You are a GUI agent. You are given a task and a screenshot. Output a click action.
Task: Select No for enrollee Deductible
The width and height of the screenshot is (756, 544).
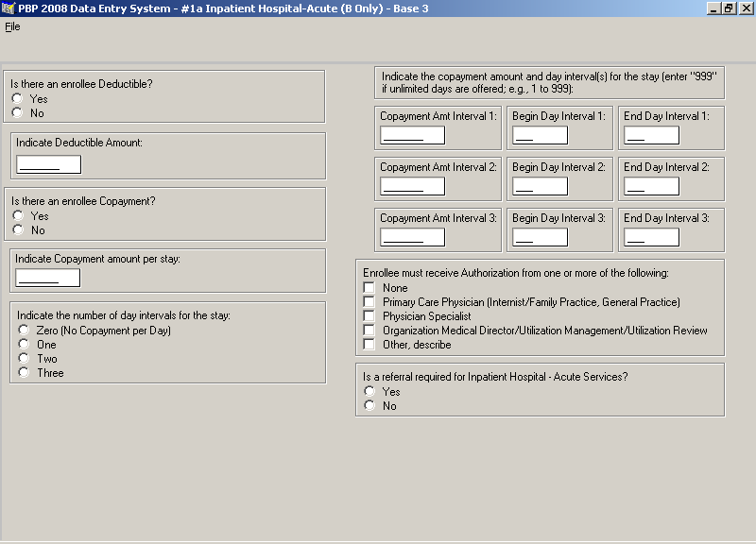click(x=17, y=112)
